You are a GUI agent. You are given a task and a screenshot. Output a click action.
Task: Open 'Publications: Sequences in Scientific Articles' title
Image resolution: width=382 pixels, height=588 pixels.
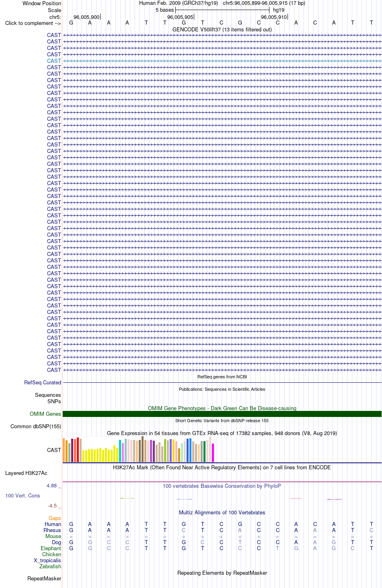tap(222, 390)
